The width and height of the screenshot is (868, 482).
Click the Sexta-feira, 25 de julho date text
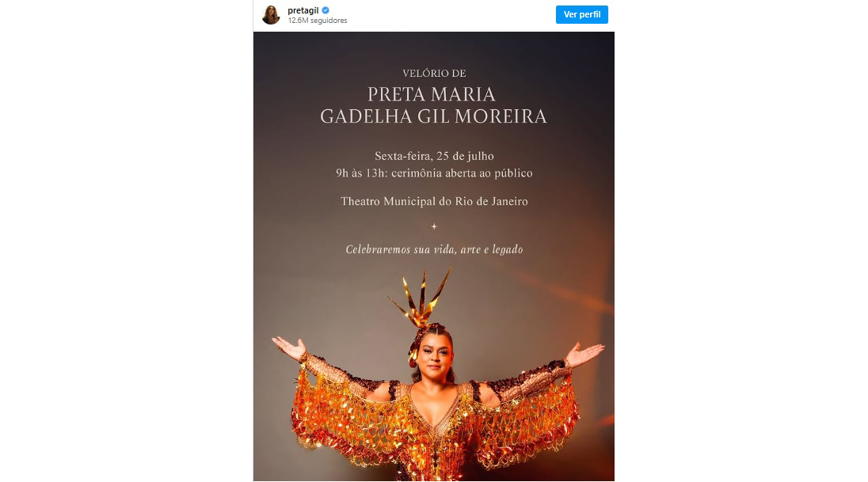click(434, 156)
